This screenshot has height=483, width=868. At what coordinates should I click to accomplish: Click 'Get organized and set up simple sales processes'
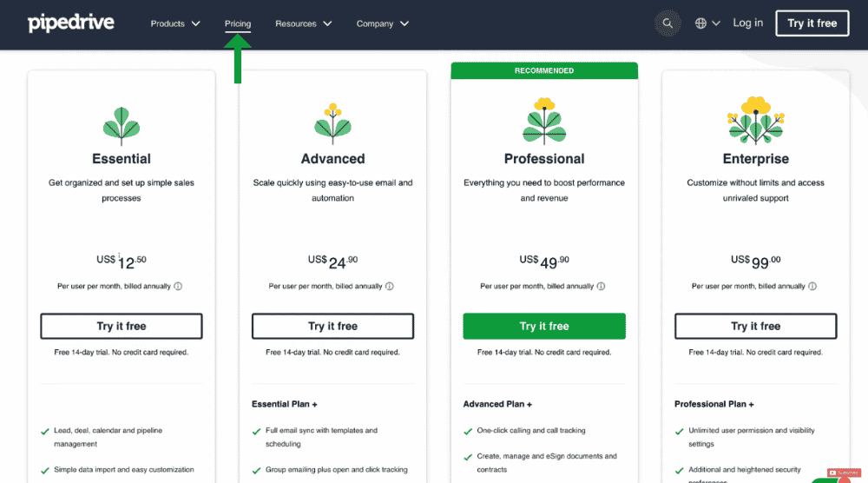(122, 190)
